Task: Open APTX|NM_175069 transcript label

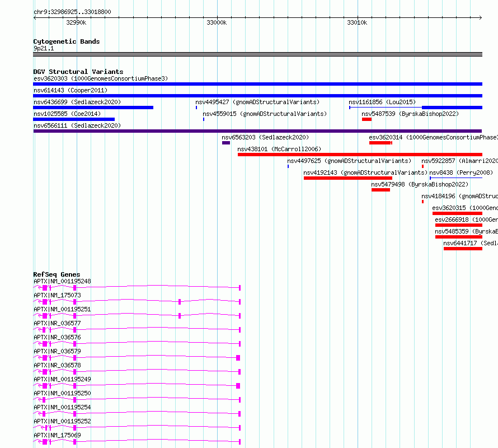Action: point(57,435)
